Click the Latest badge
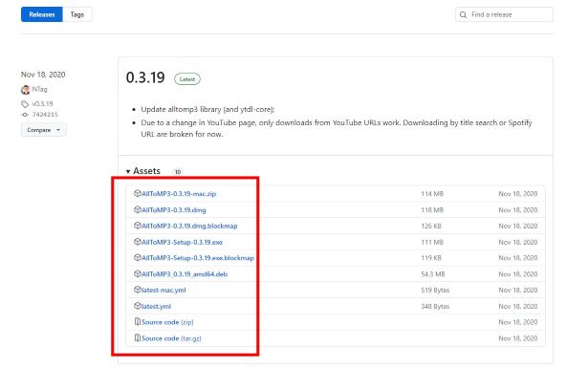Image resolution: width=588 pixels, height=368 pixels. tap(187, 79)
